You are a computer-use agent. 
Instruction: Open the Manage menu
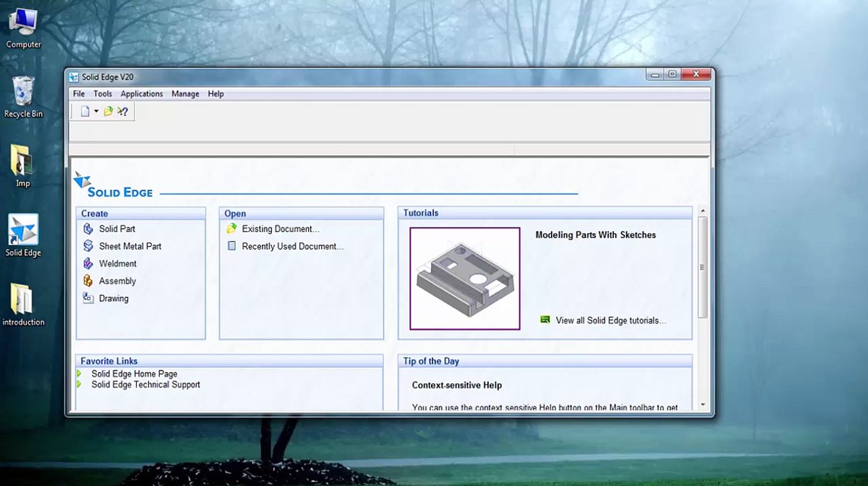[x=185, y=94]
